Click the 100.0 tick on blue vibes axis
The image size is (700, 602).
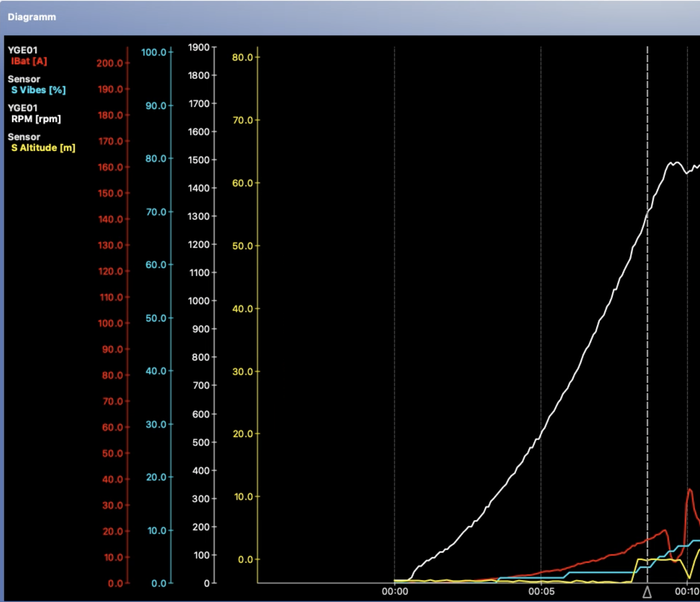click(x=154, y=52)
